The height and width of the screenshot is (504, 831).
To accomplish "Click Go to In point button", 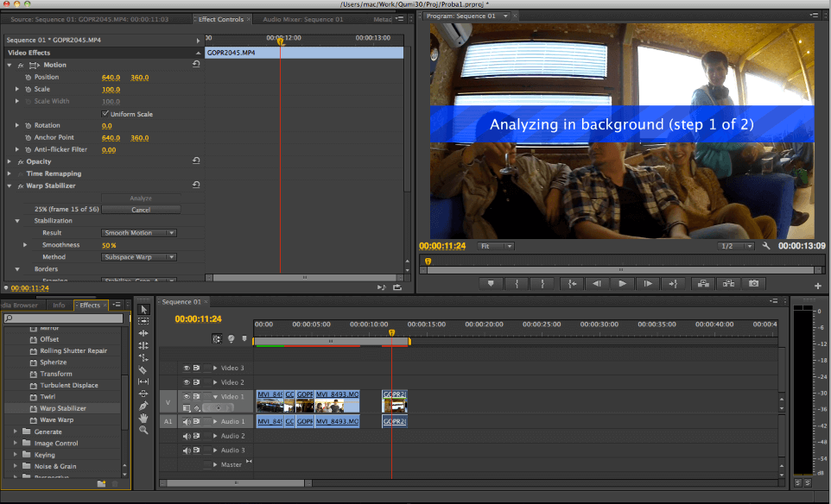I will [x=572, y=284].
